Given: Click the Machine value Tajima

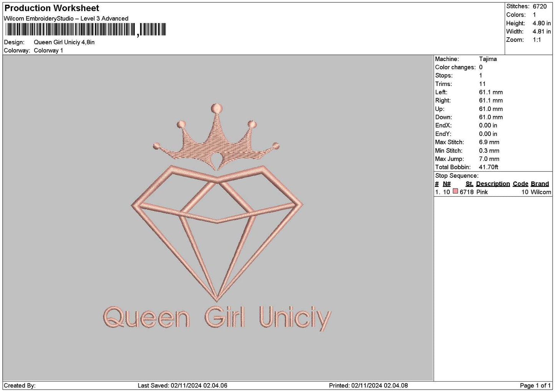Looking at the screenshot, I should pos(488,59).
